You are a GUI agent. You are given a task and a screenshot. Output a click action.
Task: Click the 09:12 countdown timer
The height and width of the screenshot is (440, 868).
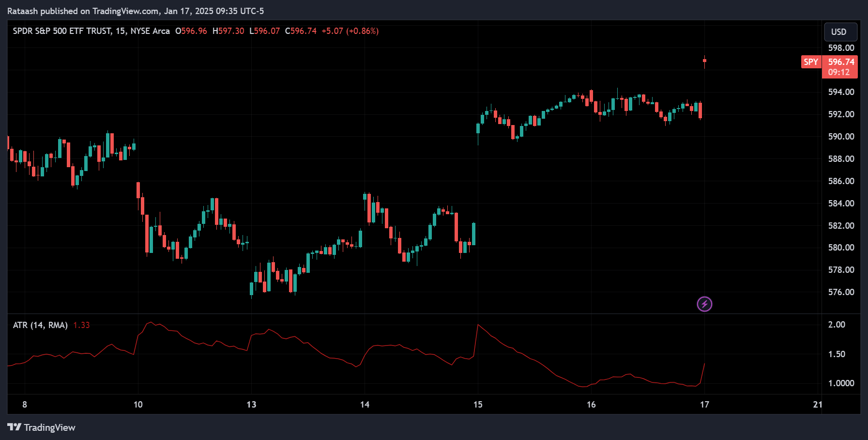coord(839,72)
